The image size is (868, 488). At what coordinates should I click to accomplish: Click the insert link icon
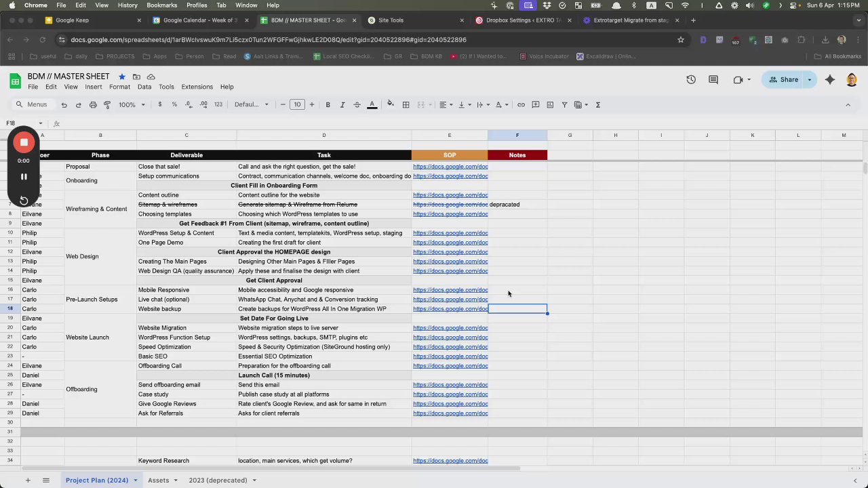point(521,105)
